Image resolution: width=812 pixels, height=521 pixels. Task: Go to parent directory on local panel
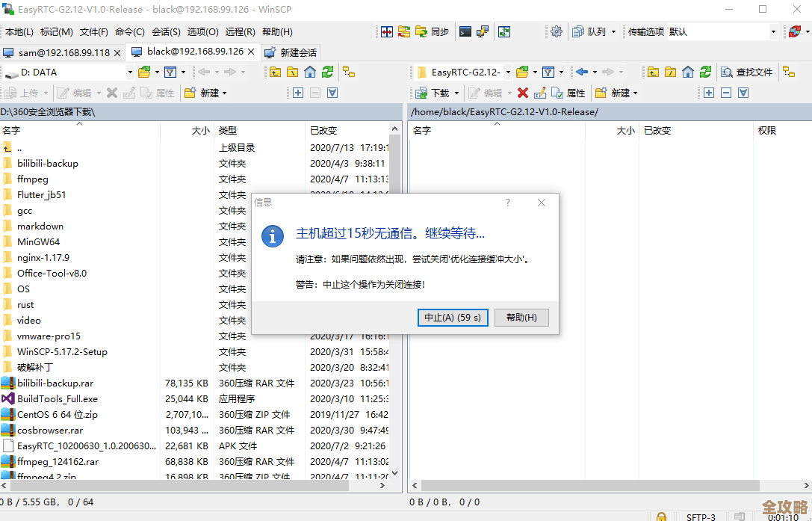[x=274, y=72]
